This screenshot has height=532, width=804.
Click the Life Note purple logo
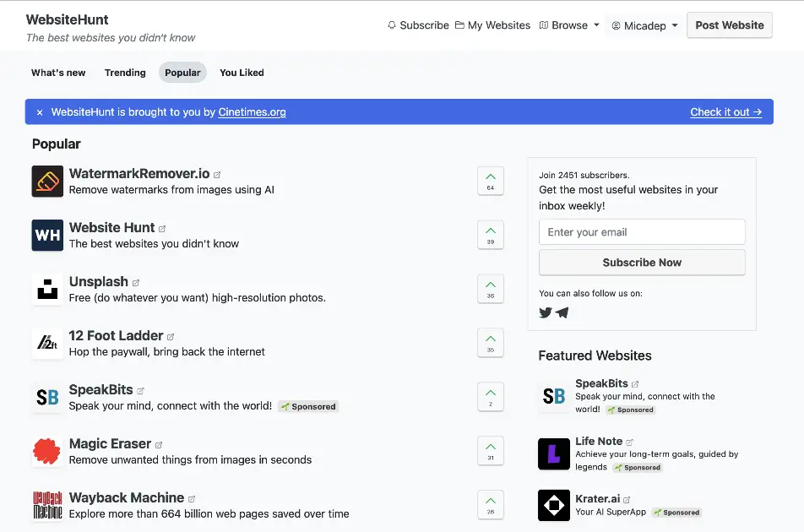tap(554, 454)
